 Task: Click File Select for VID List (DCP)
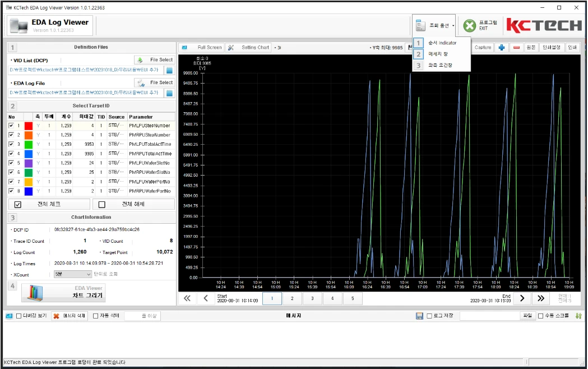tap(155, 60)
